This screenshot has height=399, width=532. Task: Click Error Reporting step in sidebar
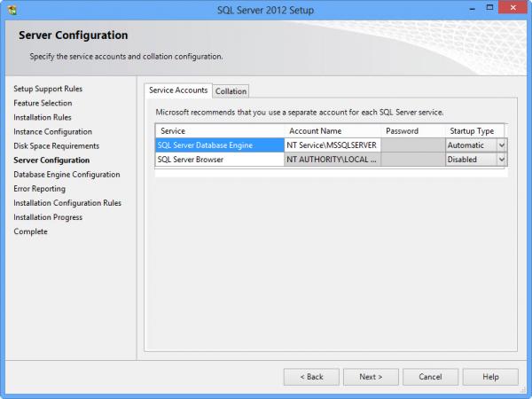click(x=39, y=189)
